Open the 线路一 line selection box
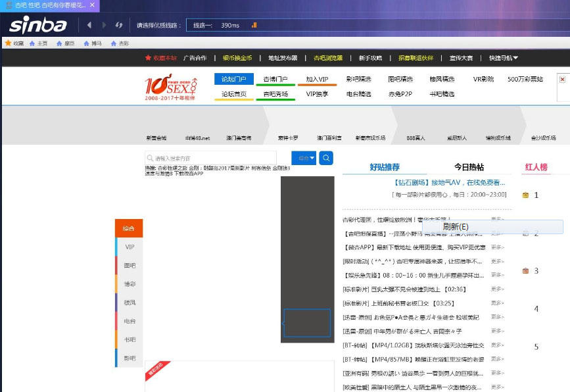570x392 pixels. click(x=217, y=25)
